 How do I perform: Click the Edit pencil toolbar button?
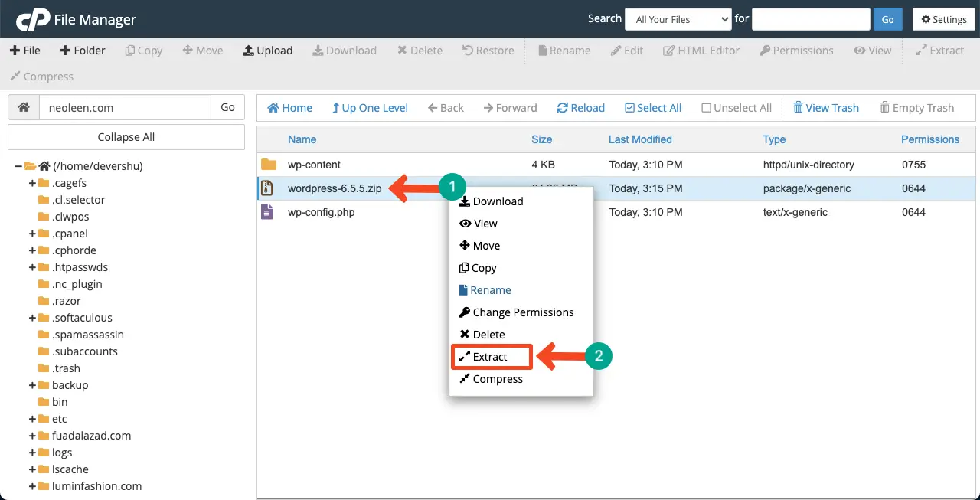coord(627,51)
